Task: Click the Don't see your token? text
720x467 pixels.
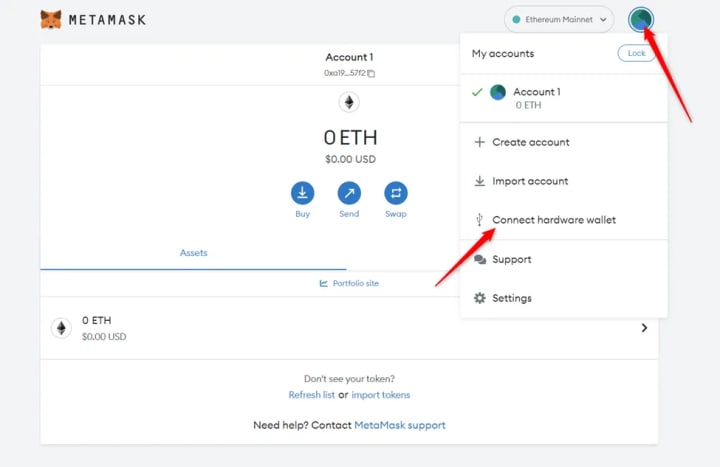Action: (x=349, y=379)
